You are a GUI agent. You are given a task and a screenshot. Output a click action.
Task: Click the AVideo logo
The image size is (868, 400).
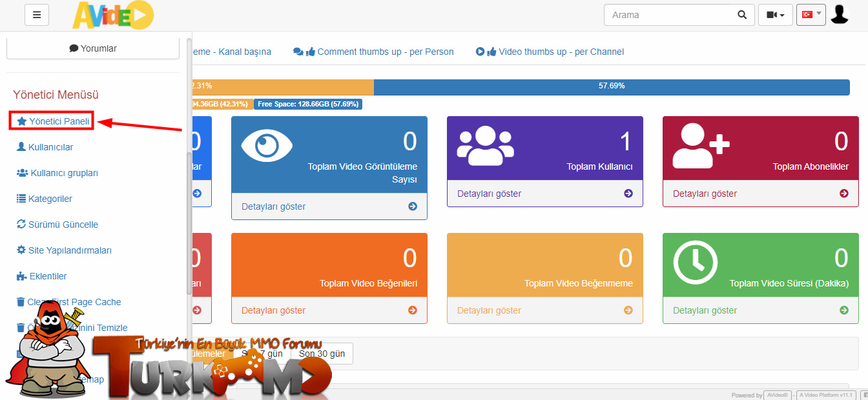(113, 15)
